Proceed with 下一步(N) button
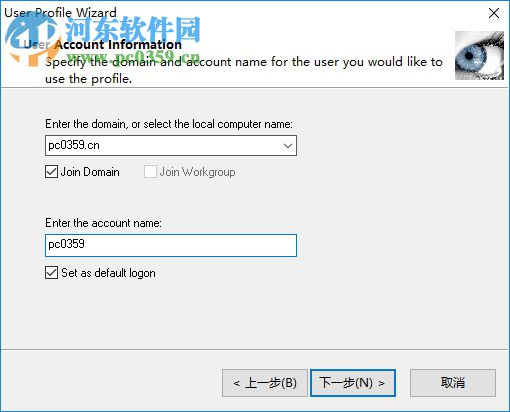Screen dimensions: 510x412 click(353, 383)
